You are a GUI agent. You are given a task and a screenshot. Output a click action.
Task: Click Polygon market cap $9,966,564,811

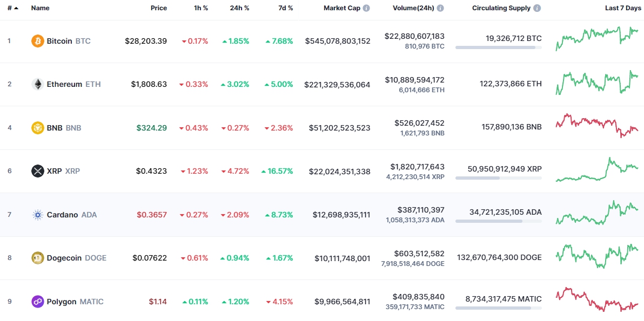point(343,302)
